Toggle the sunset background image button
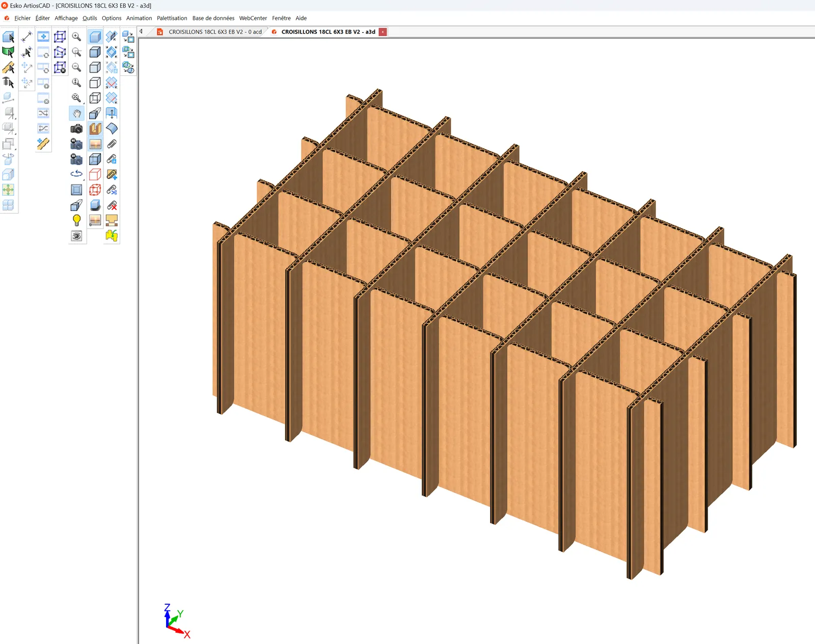Viewport: 815px width, 644px height. pos(95,144)
